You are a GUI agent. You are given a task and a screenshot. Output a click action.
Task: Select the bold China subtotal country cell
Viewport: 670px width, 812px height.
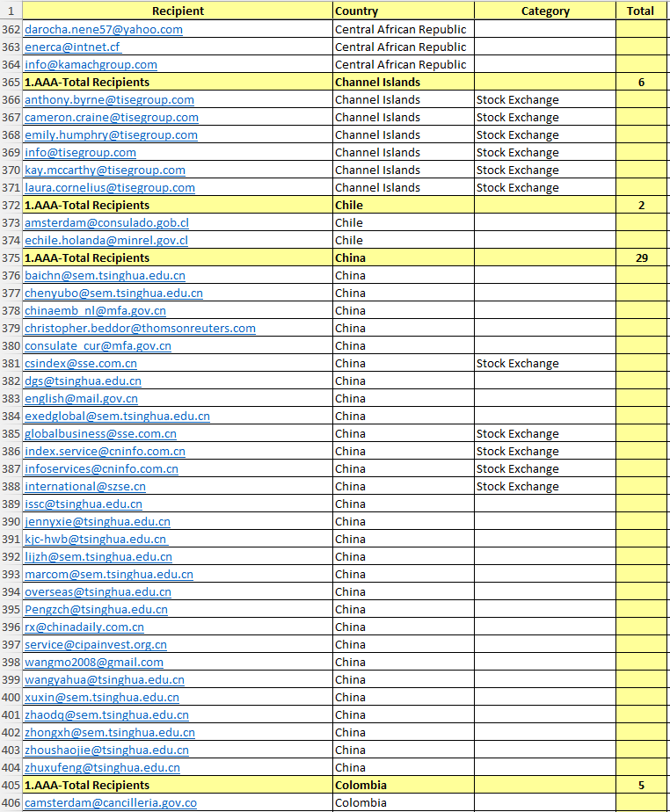(x=403, y=258)
